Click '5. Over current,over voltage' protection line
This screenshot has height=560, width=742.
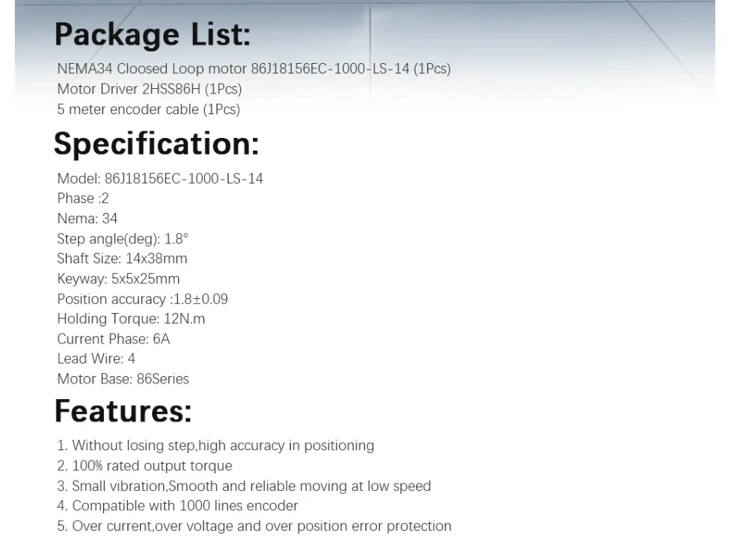pos(254,527)
